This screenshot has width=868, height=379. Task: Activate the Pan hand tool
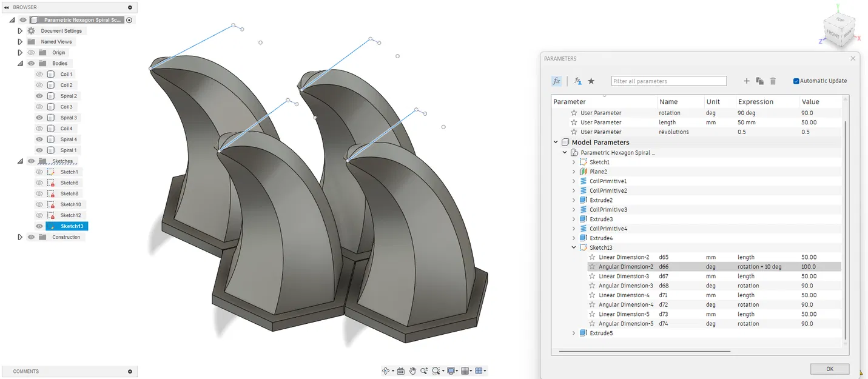tap(412, 371)
